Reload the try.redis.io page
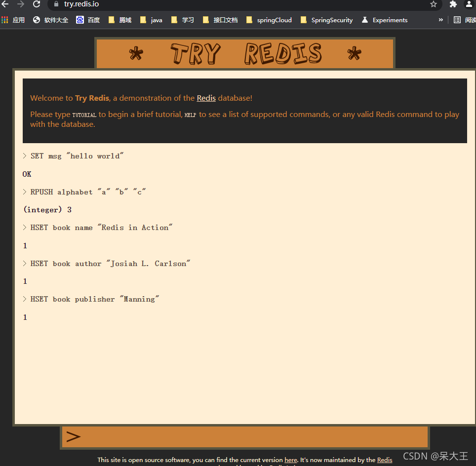 click(37, 4)
